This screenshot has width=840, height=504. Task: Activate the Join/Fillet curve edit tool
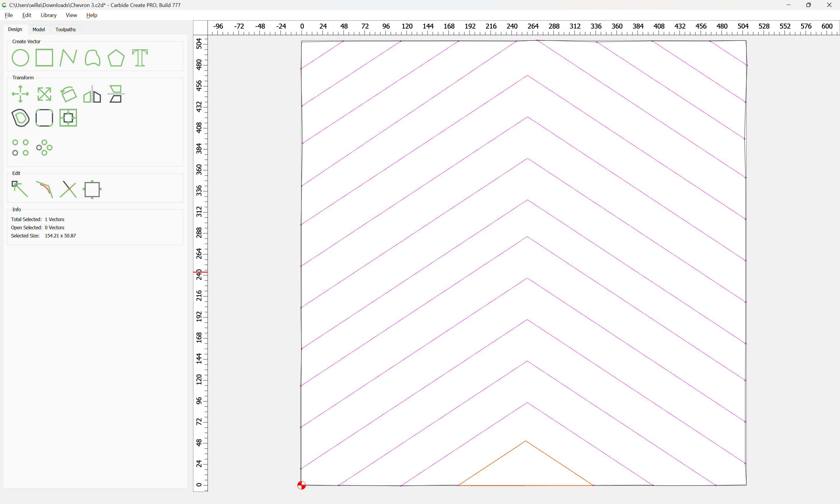[x=44, y=189]
